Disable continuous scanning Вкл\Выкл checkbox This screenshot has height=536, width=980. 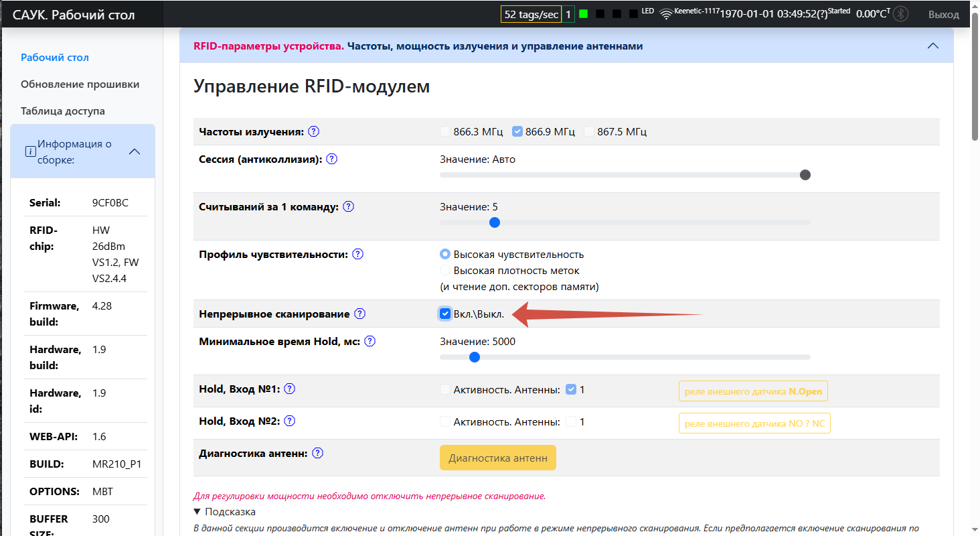444,313
